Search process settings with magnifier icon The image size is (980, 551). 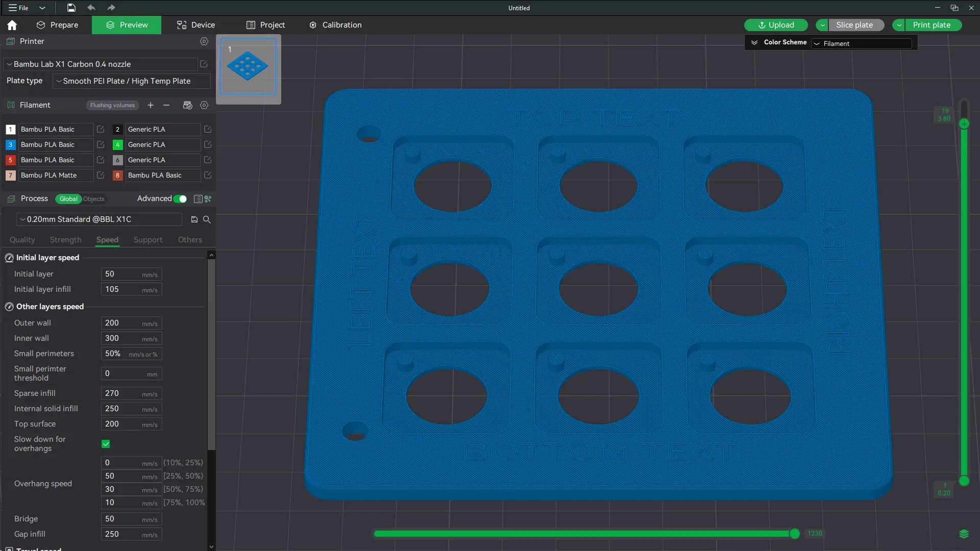[207, 219]
